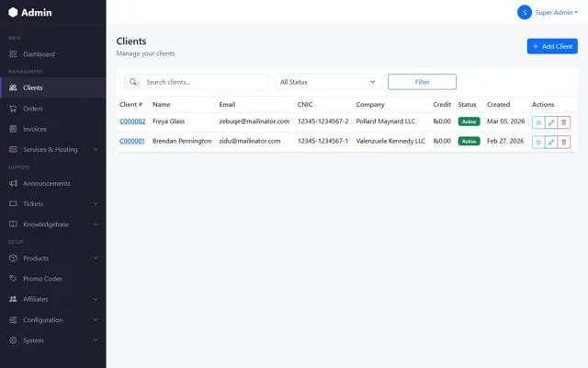588x368 pixels.
Task: Click the Orders cart icon
Action: point(13,109)
